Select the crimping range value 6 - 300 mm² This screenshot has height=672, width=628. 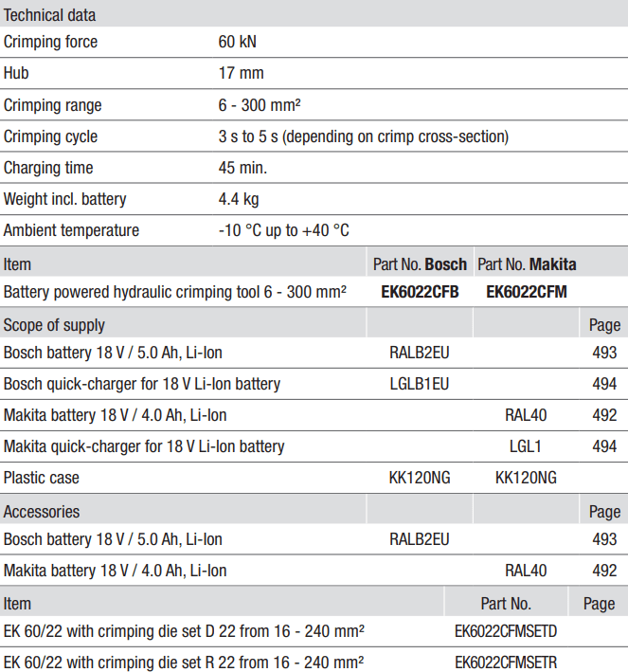coord(260,105)
